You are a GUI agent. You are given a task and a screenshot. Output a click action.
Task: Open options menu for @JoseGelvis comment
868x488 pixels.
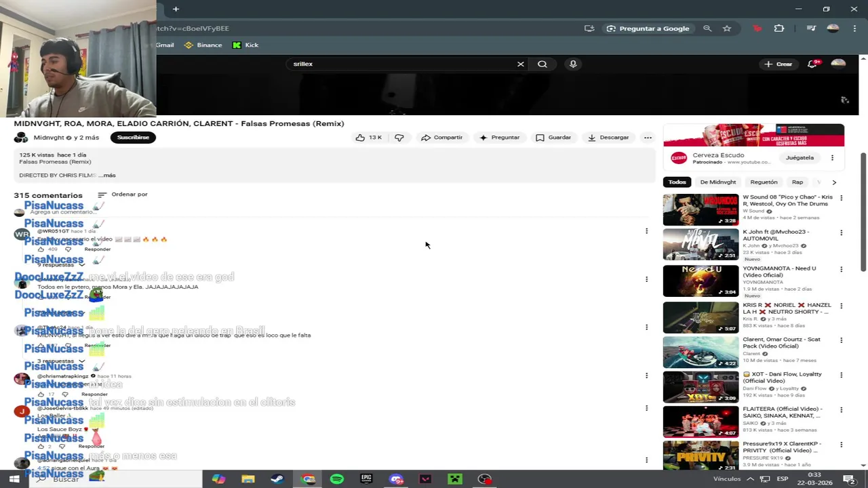tap(646, 408)
